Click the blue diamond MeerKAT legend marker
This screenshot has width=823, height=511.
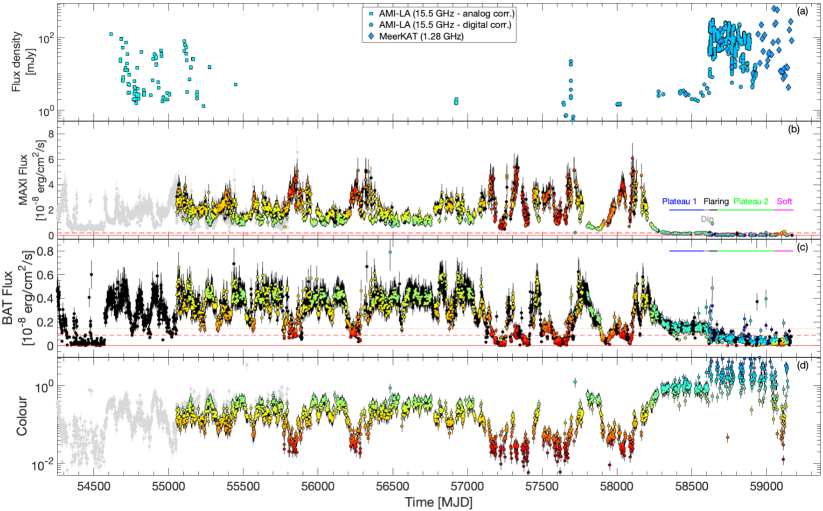[370, 36]
